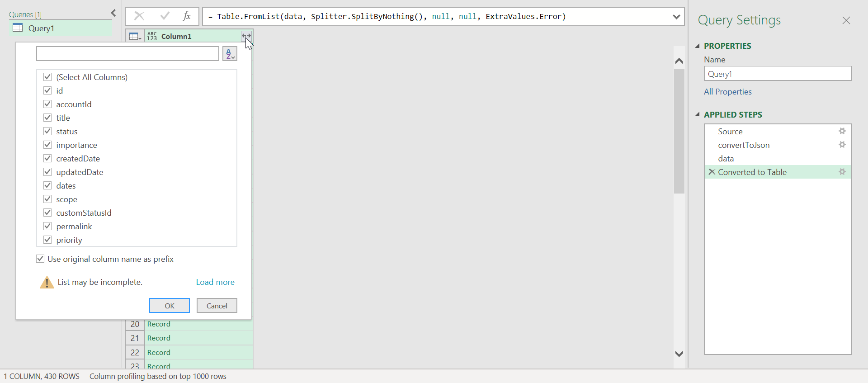
Task: Click the vertical scrollbar thumb
Action: [679, 131]
